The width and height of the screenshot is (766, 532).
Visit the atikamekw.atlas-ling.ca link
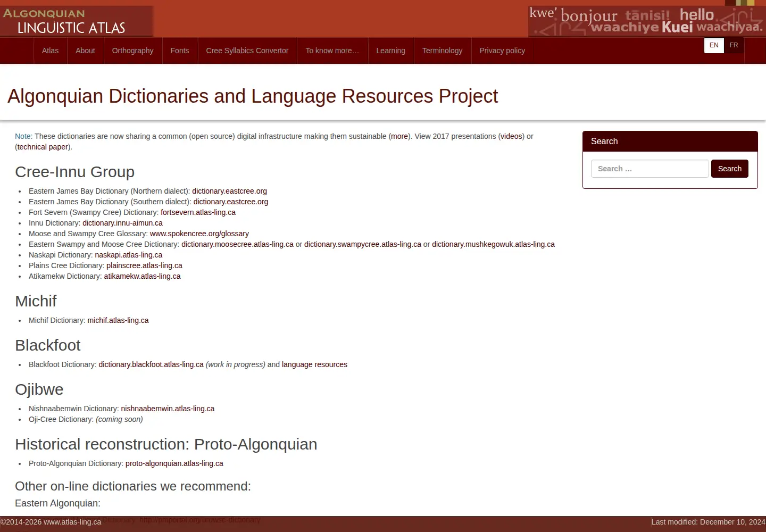(142, 276)
